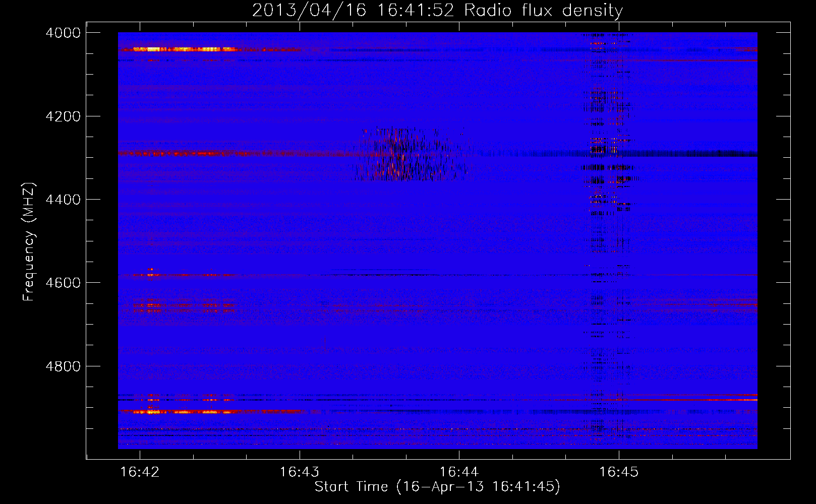The width and height of the screenshot is (816, 504).
Task: Click the 4400 frequency tick label
Action: click(63, 200)
